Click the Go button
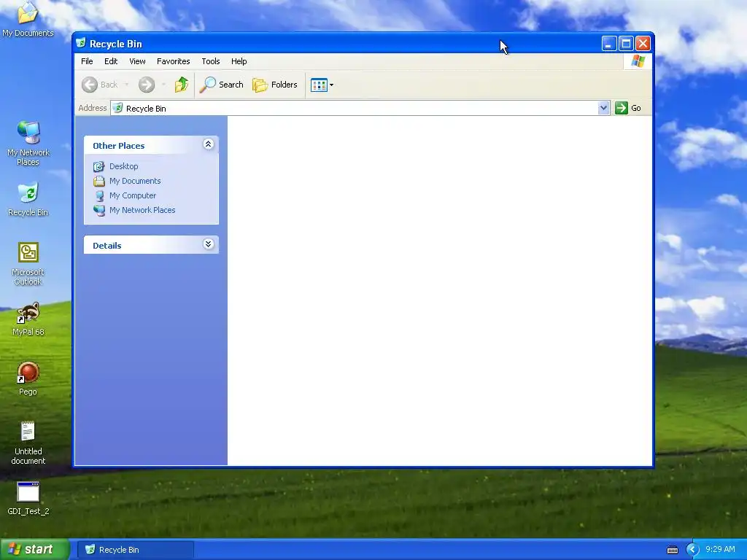This screenshot has height=560, width=747. click(628, 108)
